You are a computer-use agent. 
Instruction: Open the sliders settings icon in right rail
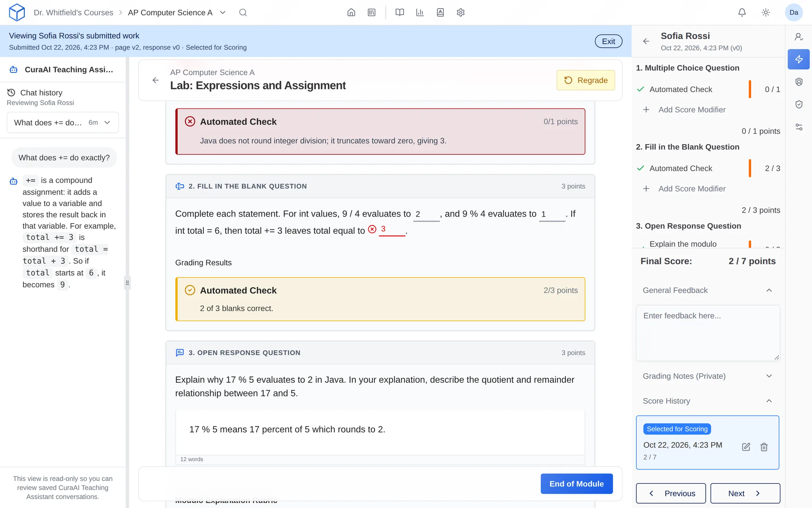pos(799,127)
